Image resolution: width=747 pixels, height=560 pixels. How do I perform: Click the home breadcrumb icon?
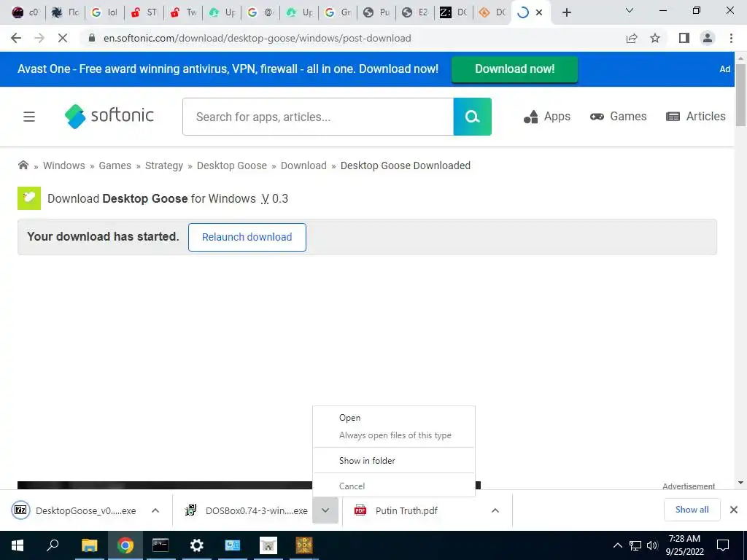pyautogui.click(x=23, y=166)
